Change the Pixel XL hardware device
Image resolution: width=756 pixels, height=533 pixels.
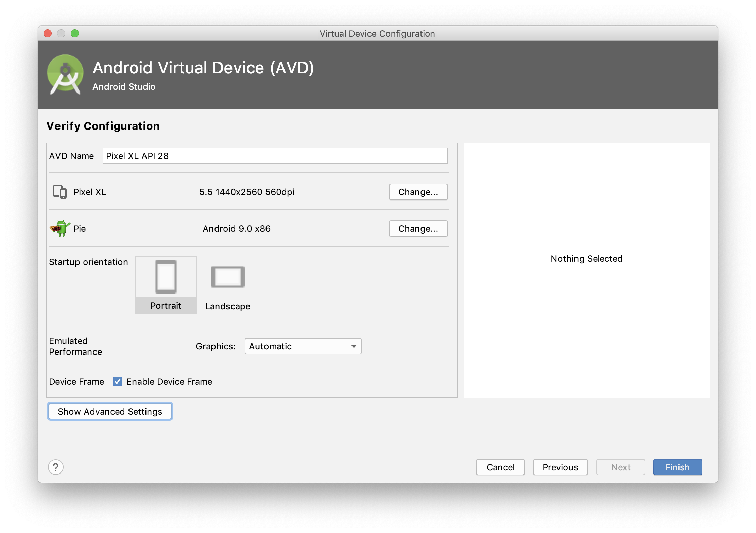pos(418,192)
